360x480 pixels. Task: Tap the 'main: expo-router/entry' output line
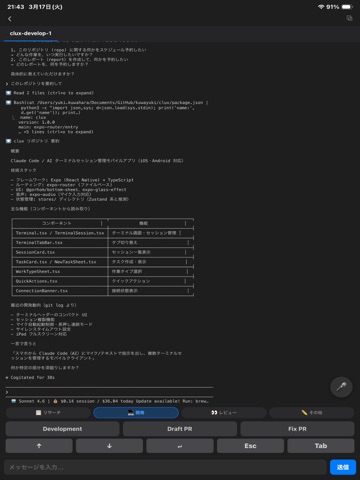(48, 127)
